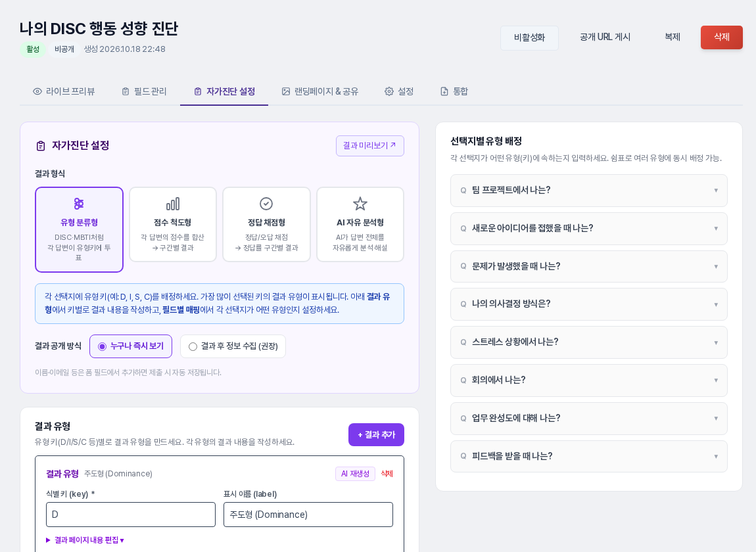Open 결과 미리보기 preview link
756x552 pixels.
tap(370, 146)
